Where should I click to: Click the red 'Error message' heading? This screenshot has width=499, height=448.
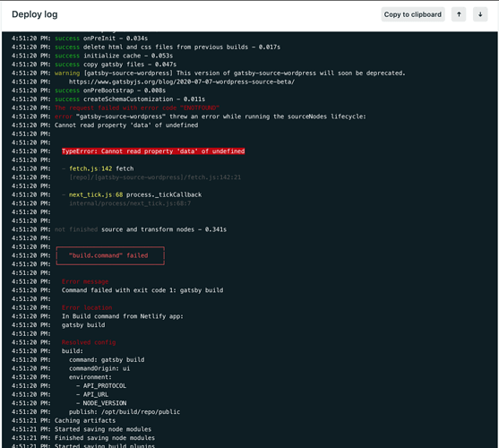click(85, 281)
